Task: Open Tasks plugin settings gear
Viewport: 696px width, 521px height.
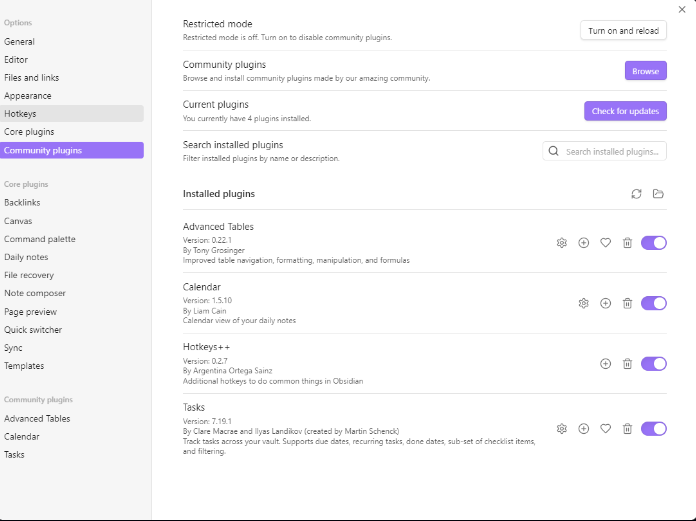Action: [x=562, y=429]
